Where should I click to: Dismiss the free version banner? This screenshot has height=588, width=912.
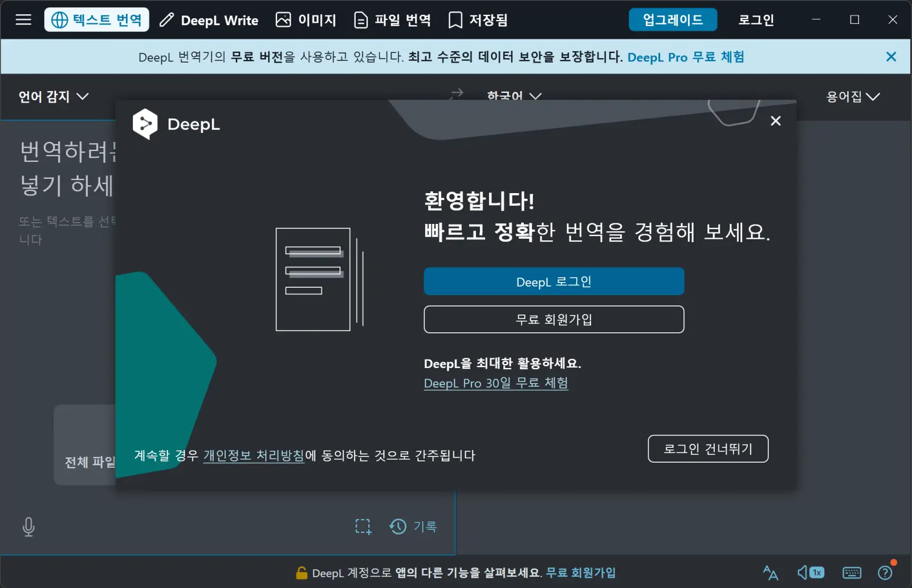tap(891, 56)
